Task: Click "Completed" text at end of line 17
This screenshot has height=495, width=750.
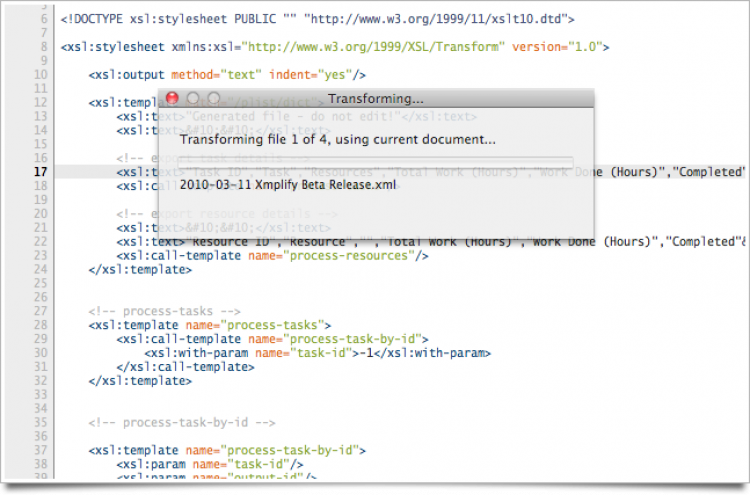Action: coord(709,172)
